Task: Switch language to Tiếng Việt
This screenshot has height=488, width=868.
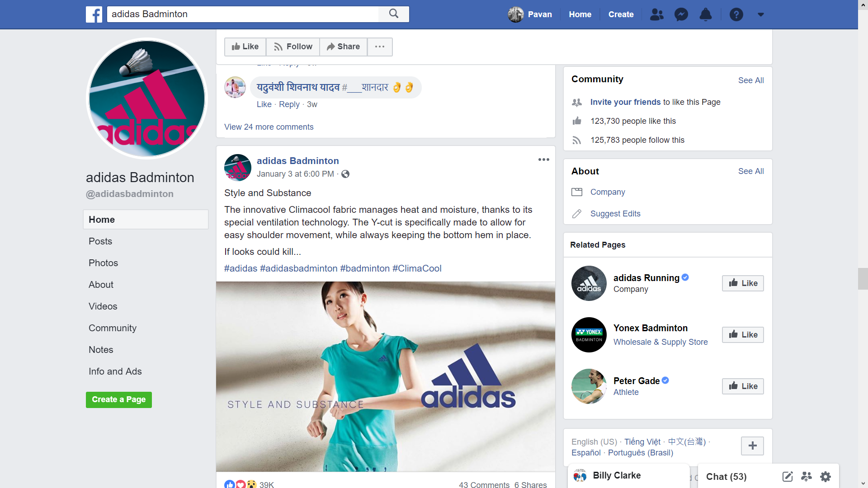Action: [642, 442]
